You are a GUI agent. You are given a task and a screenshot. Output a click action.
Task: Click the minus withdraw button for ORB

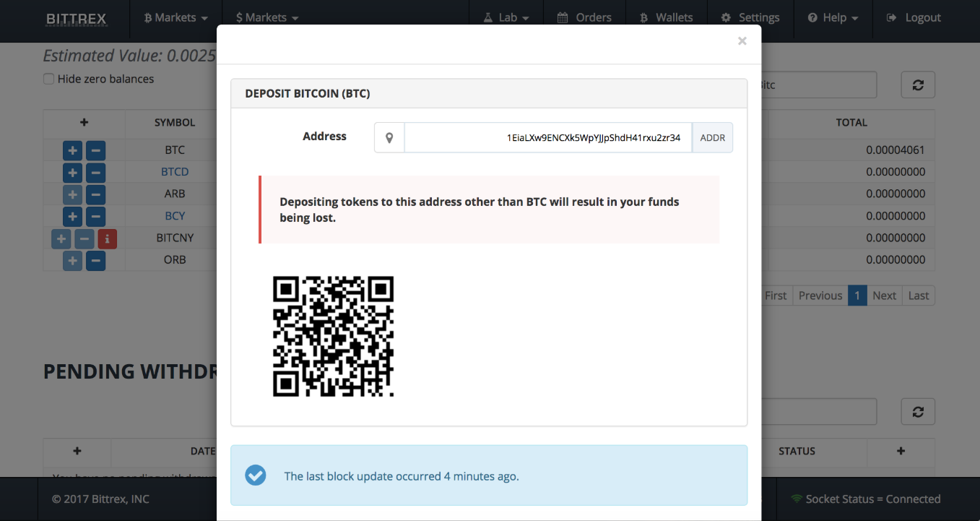click(x=96, y=260)
